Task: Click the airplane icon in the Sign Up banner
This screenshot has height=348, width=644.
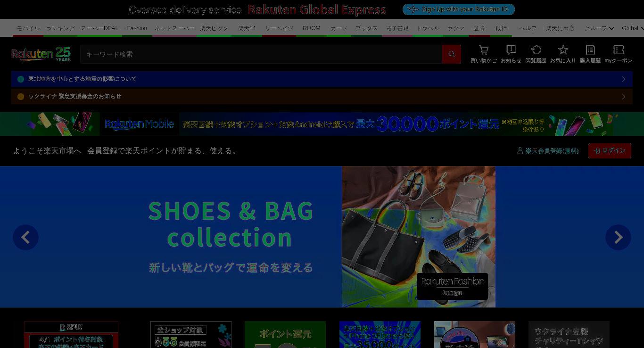Action: click(413, 9)
